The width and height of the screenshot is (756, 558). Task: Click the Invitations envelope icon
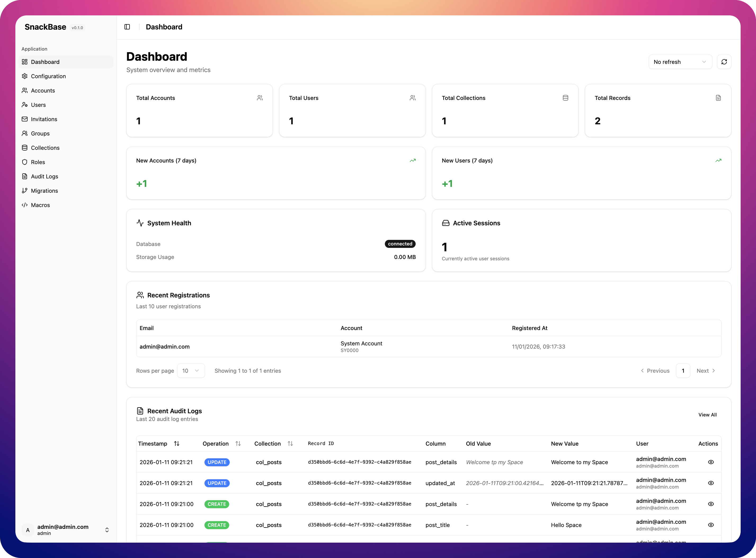tap(25, 119)
